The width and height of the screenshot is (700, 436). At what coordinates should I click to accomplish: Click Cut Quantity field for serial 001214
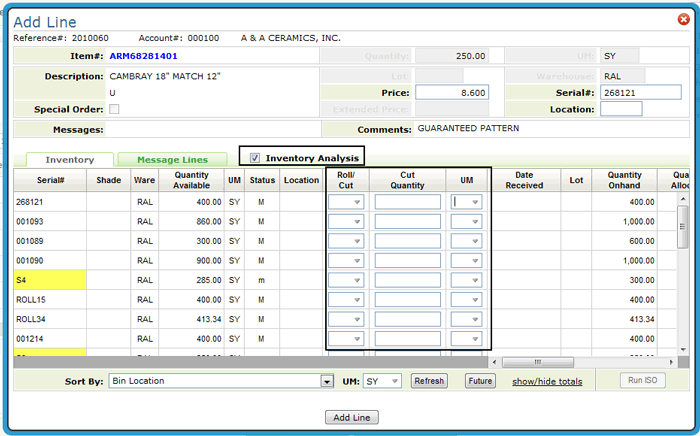408,339
